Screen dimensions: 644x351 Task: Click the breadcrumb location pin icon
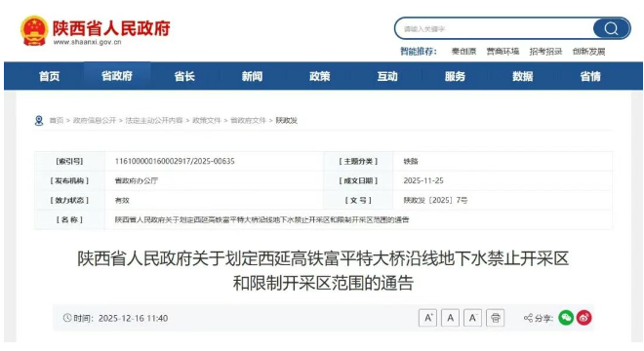(39, 121)
